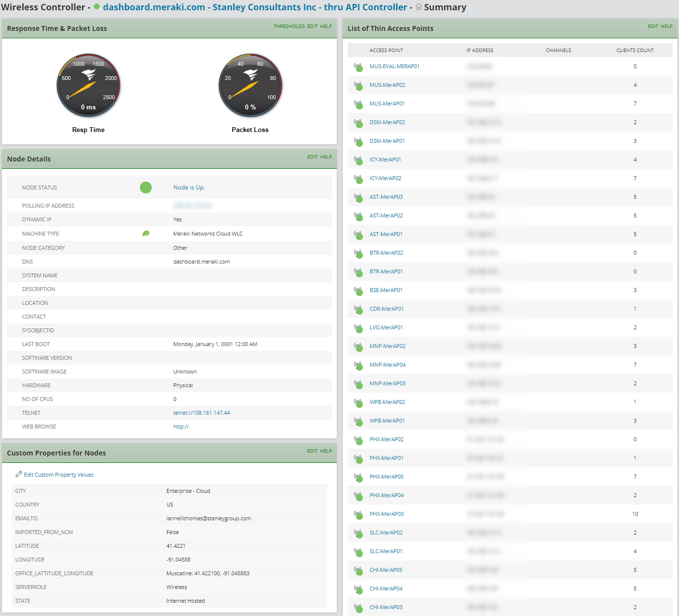The image size is (679, 616).
Task: Click the access point icon for BSE-MerAP01
Action: (358, 291)
